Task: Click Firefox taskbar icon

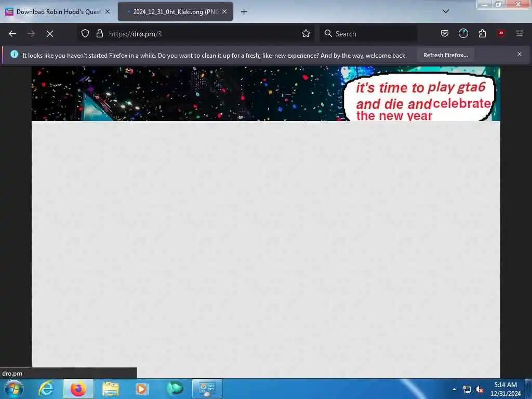Action: [78, 389]
